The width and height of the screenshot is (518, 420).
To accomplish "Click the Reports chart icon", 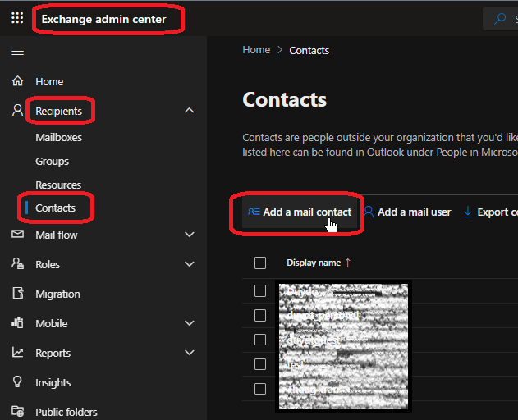I will click(x=17, y=352).
